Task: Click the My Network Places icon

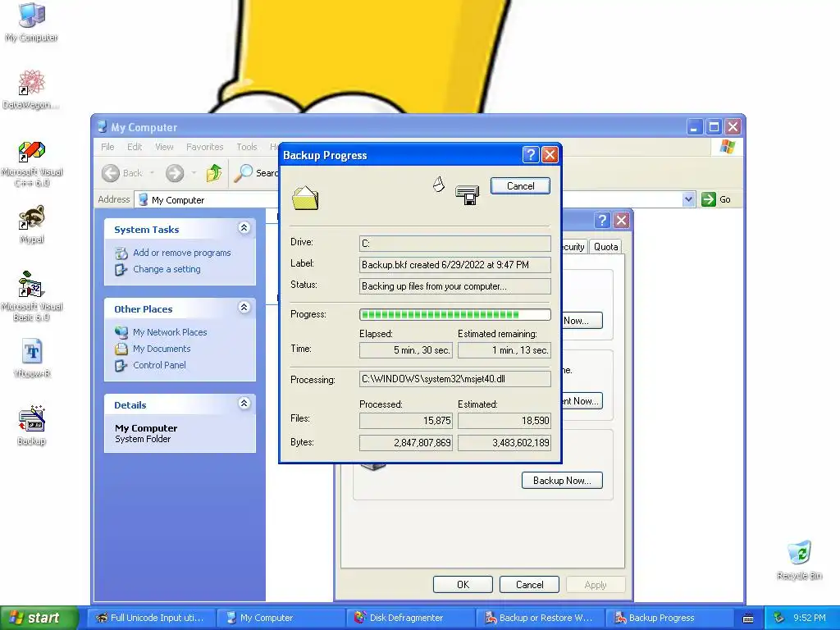Action: click(x=121, y=332)
